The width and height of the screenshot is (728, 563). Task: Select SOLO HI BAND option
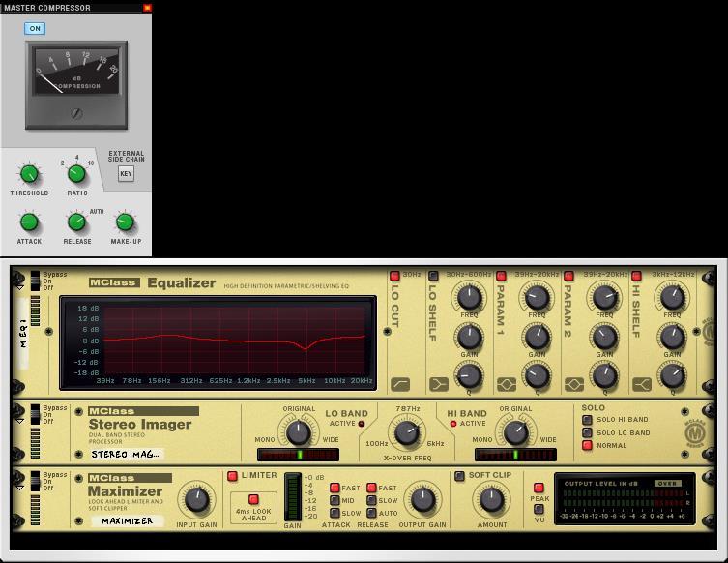click(x=587, y=420)
